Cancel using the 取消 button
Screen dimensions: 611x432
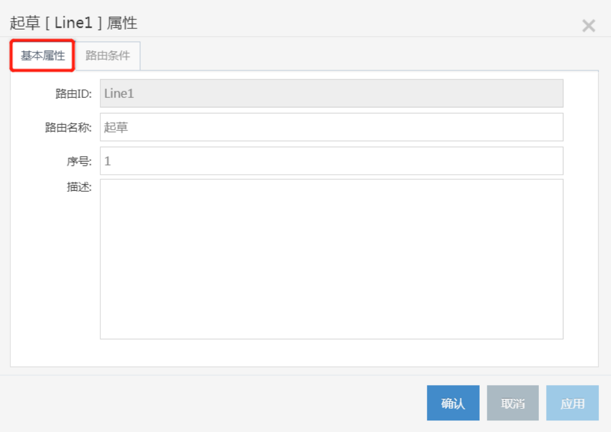pos(513,403)
